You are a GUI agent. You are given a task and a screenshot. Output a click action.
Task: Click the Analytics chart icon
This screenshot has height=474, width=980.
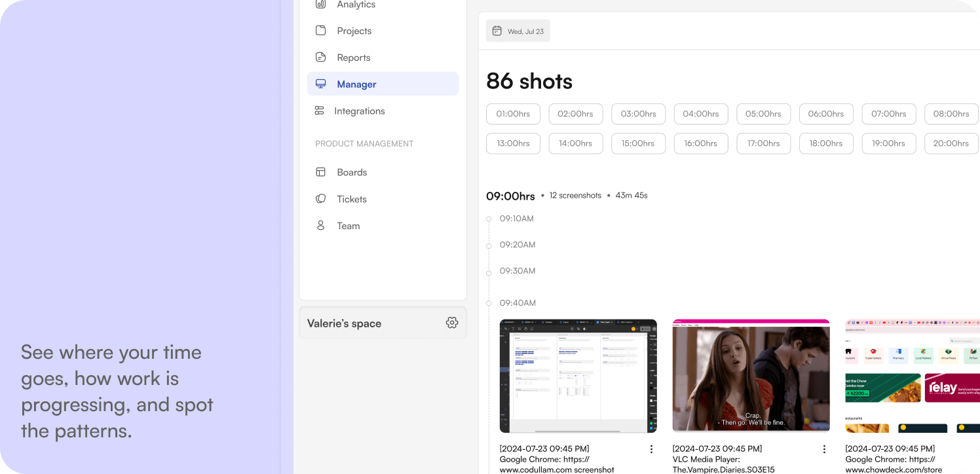coord(320,5)
